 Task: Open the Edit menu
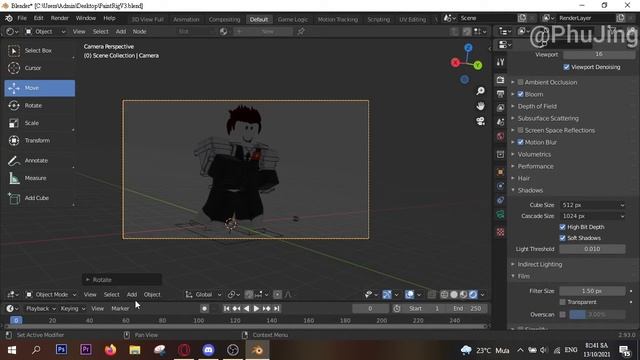pos(38,18)
